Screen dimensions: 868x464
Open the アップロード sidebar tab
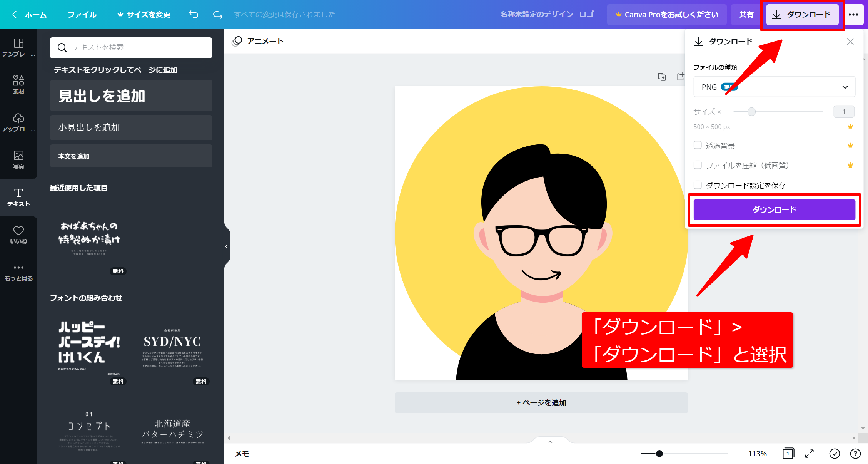coord(18,122)
